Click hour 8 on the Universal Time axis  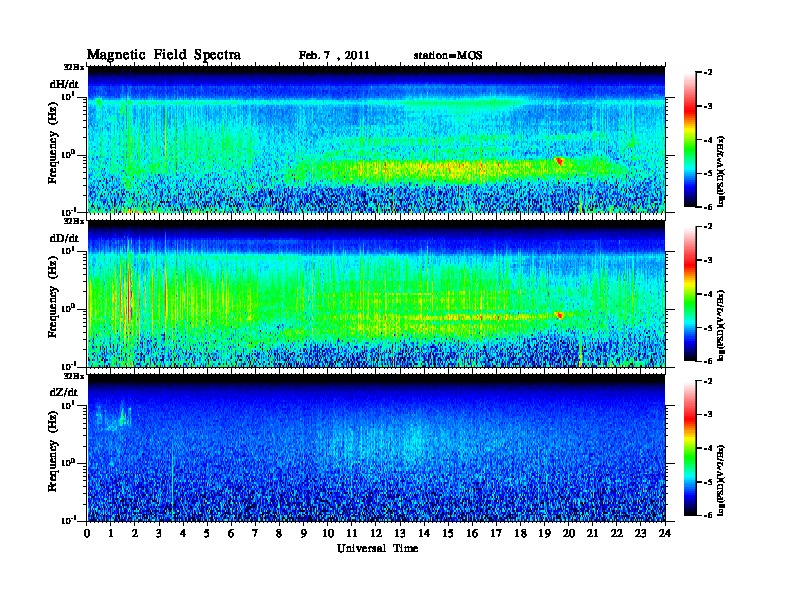point(280,533)
